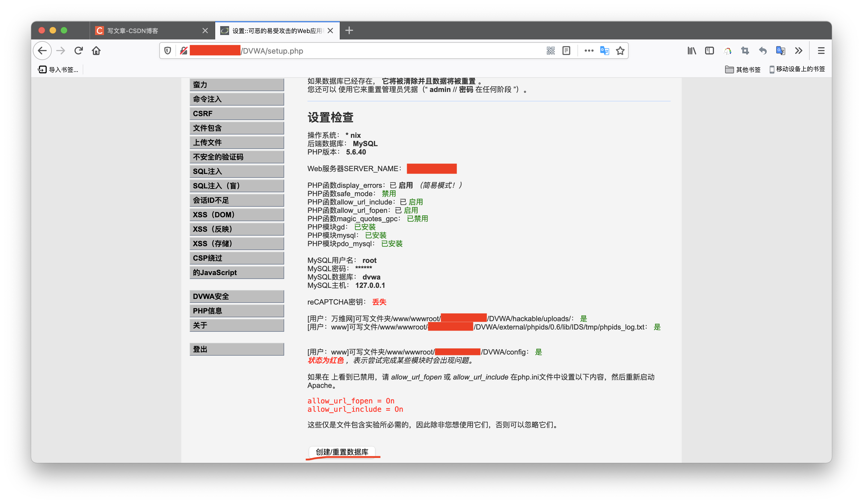Click the red-highlighted allow_url_fopen text

[350, 401]
